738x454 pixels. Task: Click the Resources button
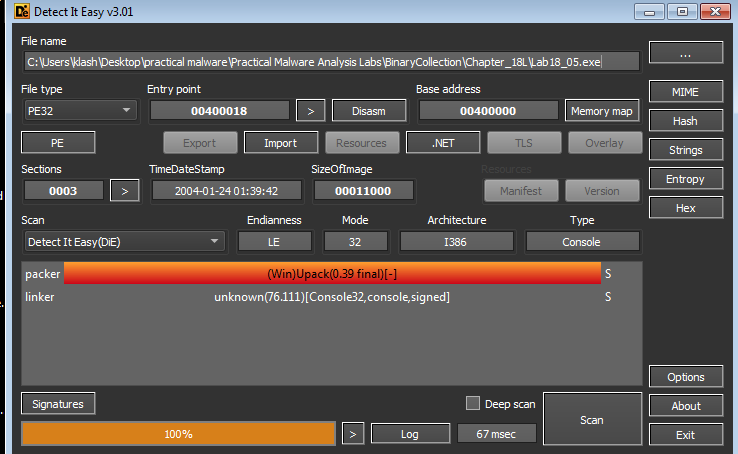pyautogui.click(x=362, y=143)
